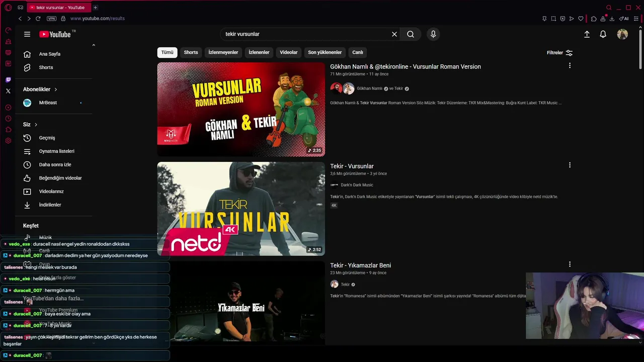Image resolution: width=644 pixels, height=362 pixels.
Task: Open the extensions cube icon
Action: (x=594, y=19)
